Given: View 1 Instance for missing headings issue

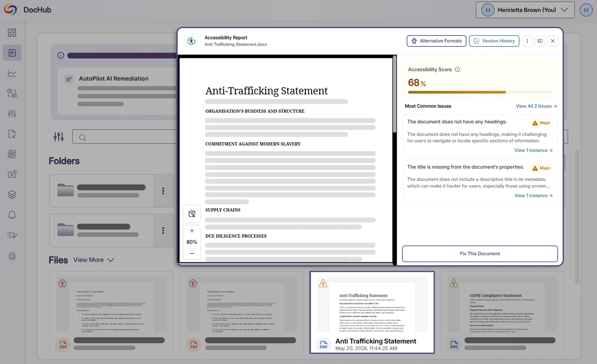Looking at the screenshot, I should click(x=533, y=150).
